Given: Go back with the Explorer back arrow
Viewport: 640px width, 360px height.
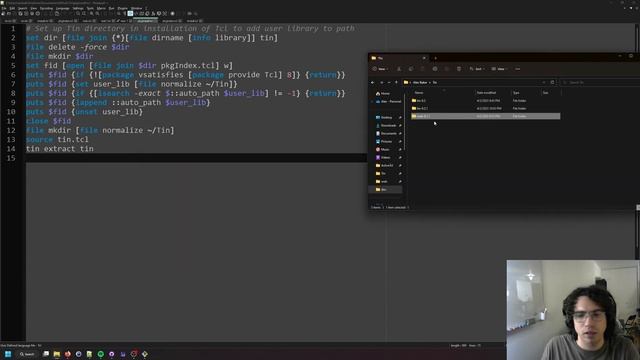Looking at the screenshot, I should point(372,82).
